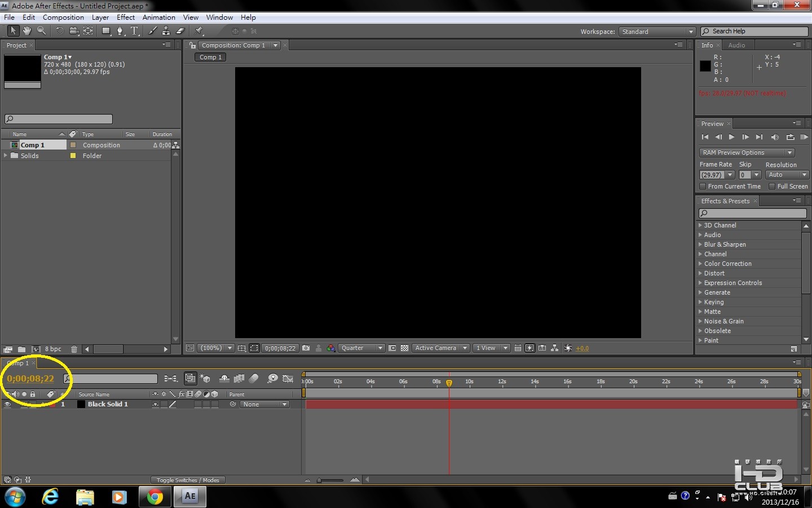
Task: Expand Color Correction effects category
Action: (700, 264)
